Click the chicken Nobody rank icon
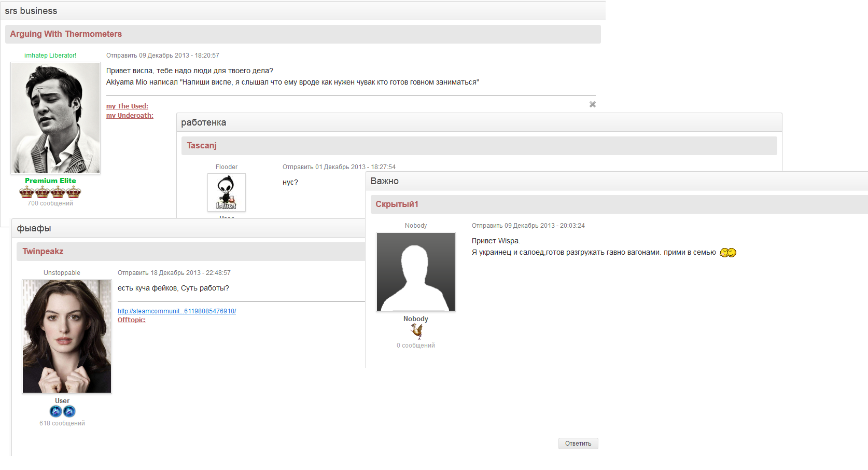This screenshot has height=470, width=868. [x=416, y=330]
